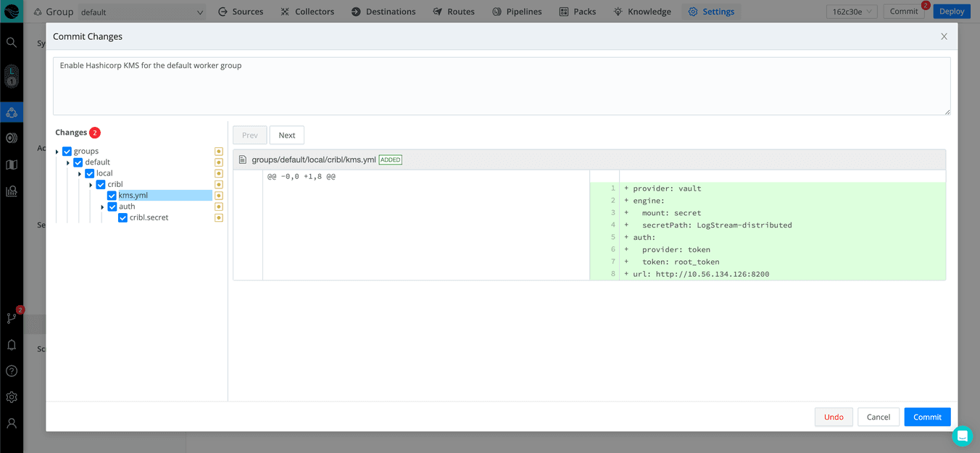Screen dimensions: 980x453
Task: Open the user profile icon
Action: [x=11, y=423]
